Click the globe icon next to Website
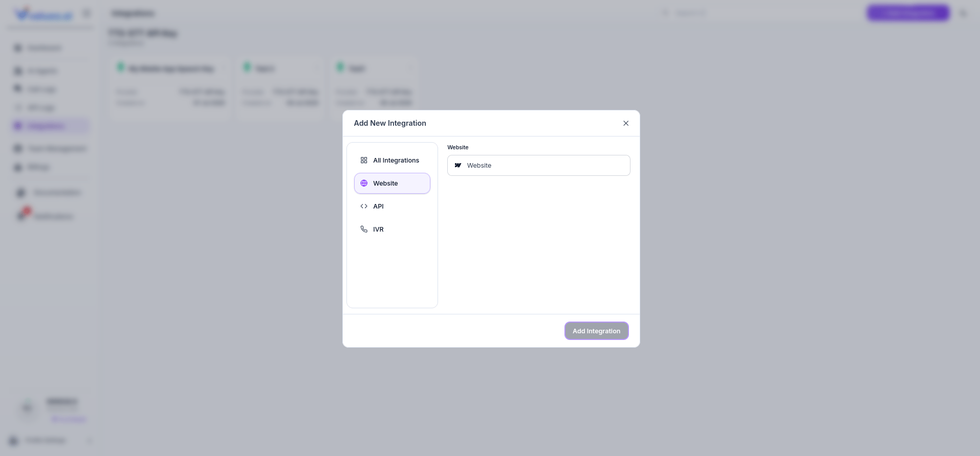Screen dimensions: 980x456 (x=364, y=184)
